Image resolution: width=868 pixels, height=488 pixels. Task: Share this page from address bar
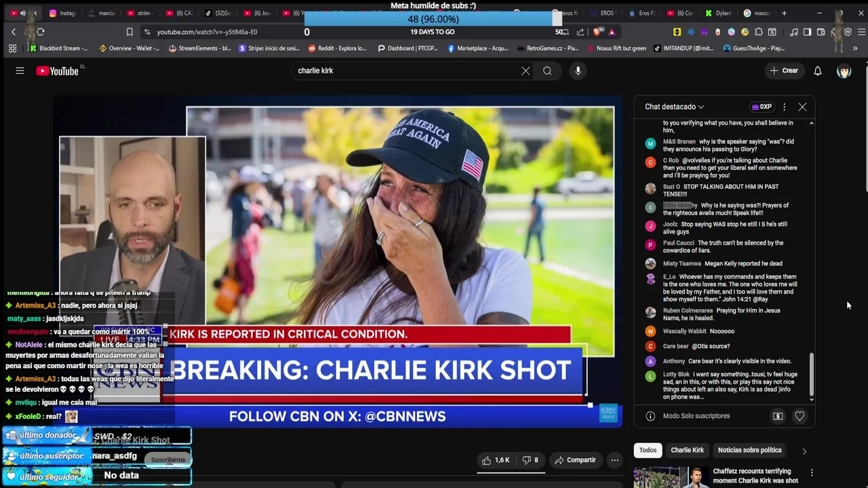pos(580,32)
